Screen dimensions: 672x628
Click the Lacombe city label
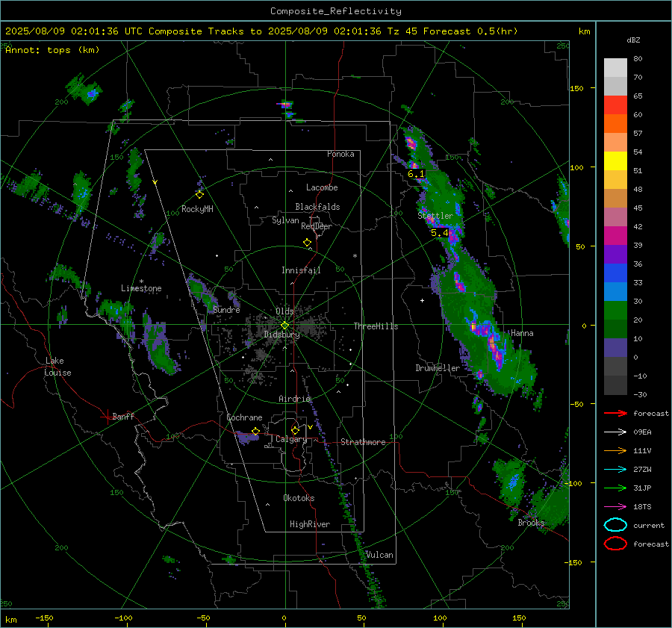(322, 187)
